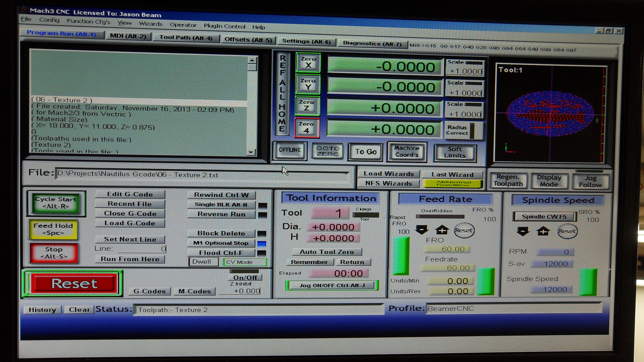Click the spindle speed decrease arrow

(523, 232)
